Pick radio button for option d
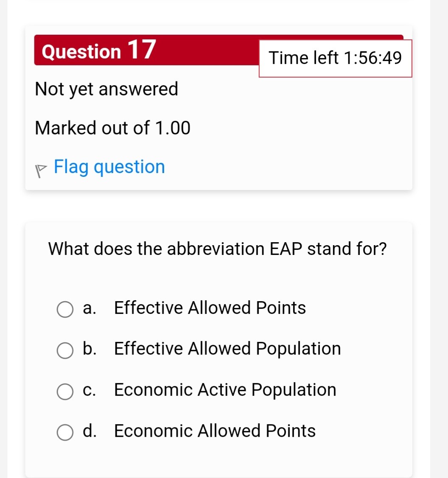448x478 pixels. [65, 433]
